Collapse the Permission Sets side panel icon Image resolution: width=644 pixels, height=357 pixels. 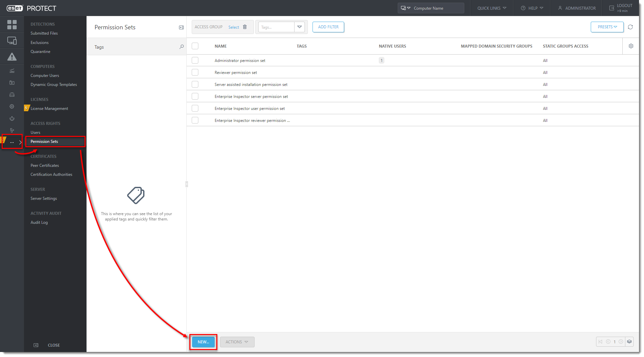181,27
